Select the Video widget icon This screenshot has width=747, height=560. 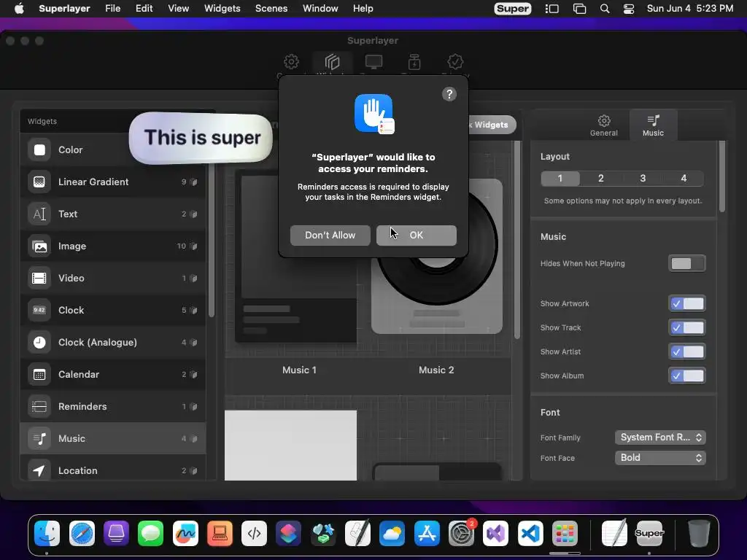pos(39,278)
